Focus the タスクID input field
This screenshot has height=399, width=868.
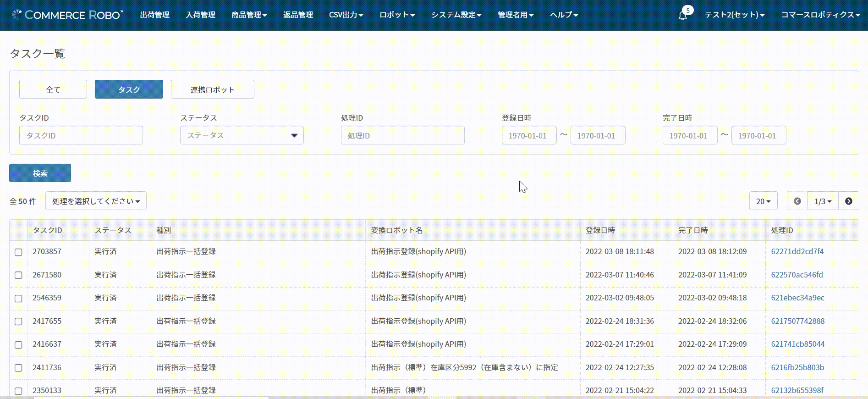(x=81, y=135)
